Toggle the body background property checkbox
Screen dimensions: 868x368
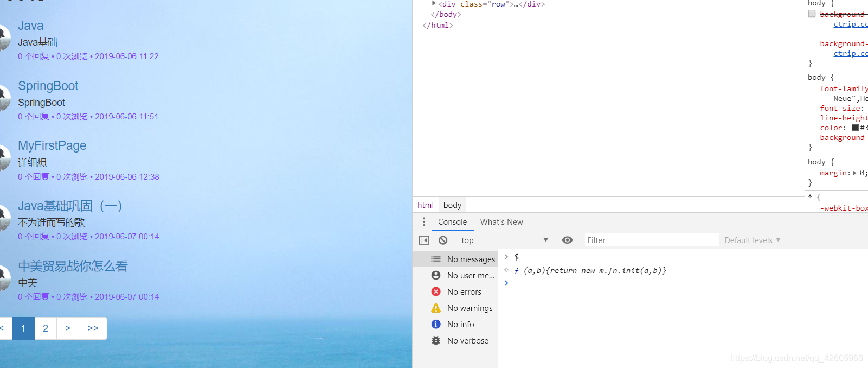click(812, 14)
